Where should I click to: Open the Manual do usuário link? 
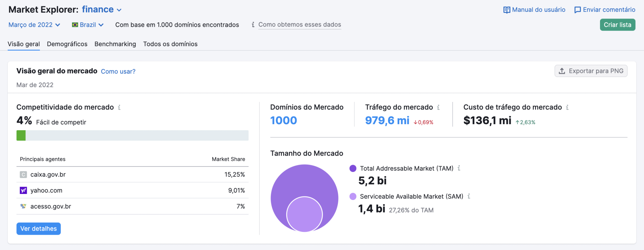(x=539, y=10)
